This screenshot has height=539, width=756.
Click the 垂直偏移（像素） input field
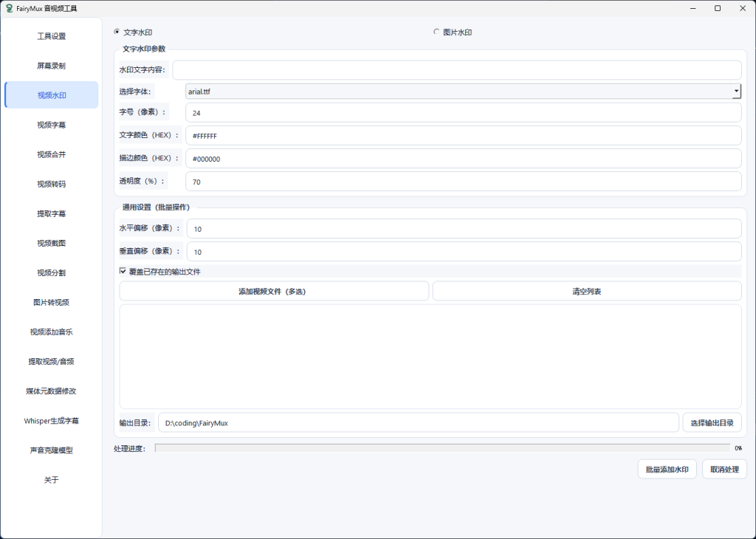[x=464, y=252]
